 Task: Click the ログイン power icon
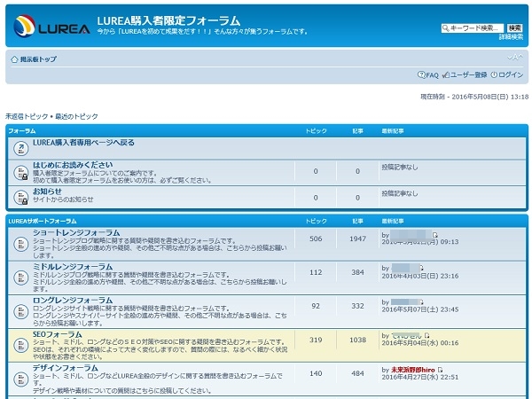(x=494, y=74)
